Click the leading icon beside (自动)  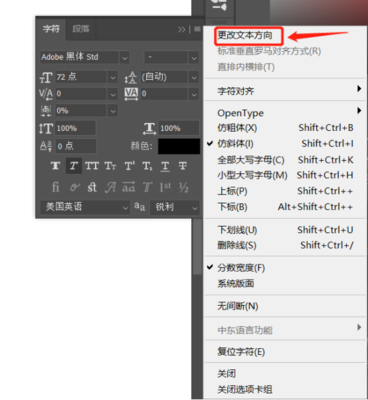point(131,77)
